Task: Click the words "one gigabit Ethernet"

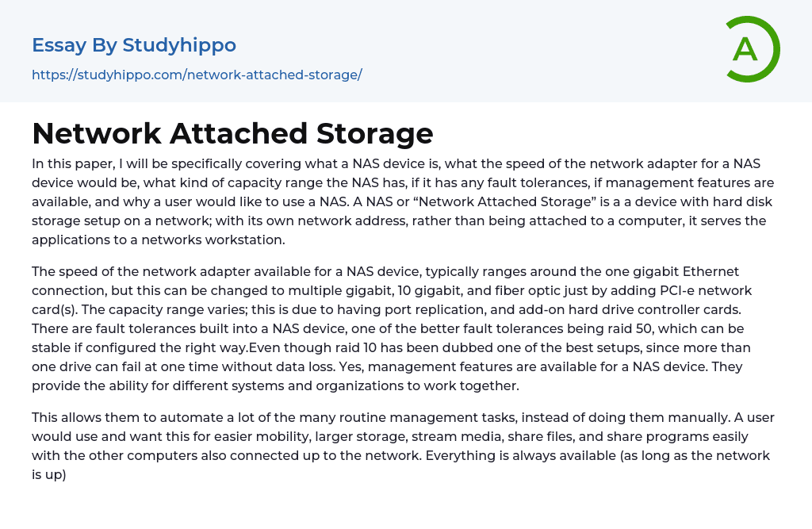Action: click(x=654, y=271)
